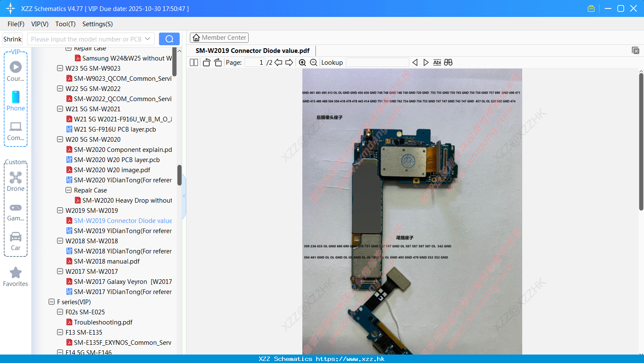The width and height of the screenshot is (644, 363).
Task: Click the yellow briefcase icon in title bar
Action: point(591,8)
